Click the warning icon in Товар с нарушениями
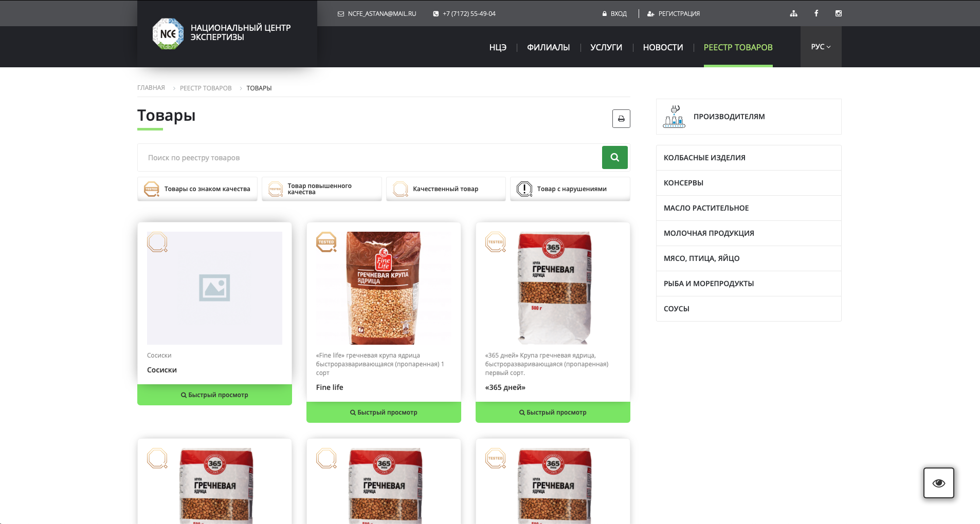Image resolution: width=980 pixels, height=524 pixels. (x=524, y=189)
